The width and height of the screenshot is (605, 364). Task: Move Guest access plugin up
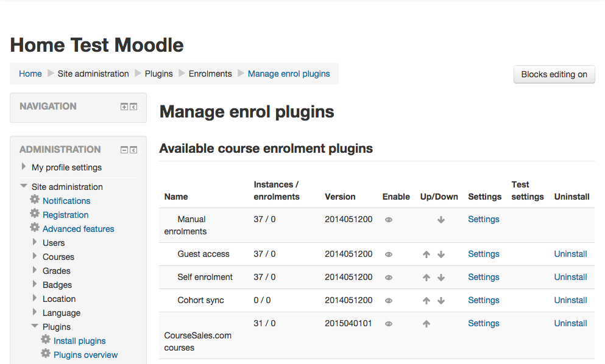pyautogui.click(x=426, y=254)
